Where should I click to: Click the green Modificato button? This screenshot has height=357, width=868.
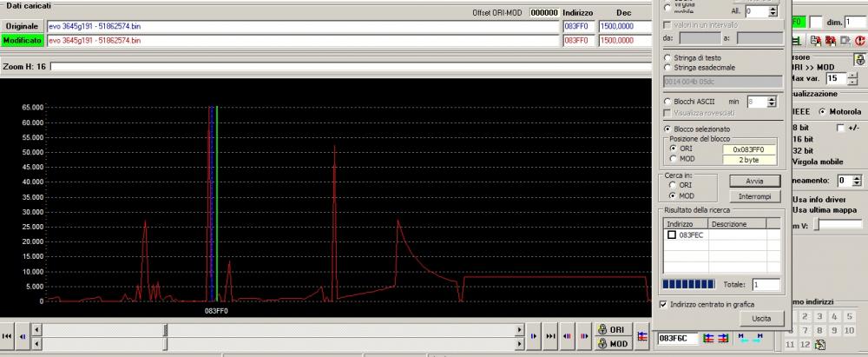23,41
